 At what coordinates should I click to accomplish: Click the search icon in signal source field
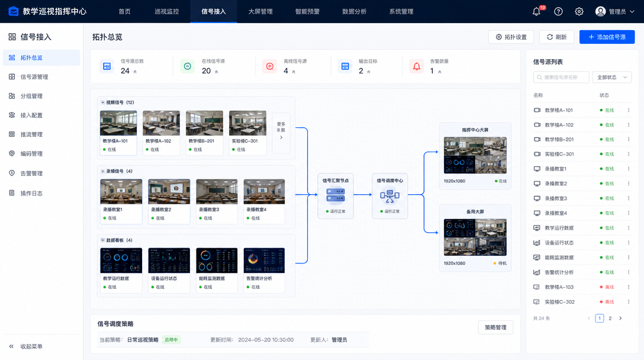point(539,77)
